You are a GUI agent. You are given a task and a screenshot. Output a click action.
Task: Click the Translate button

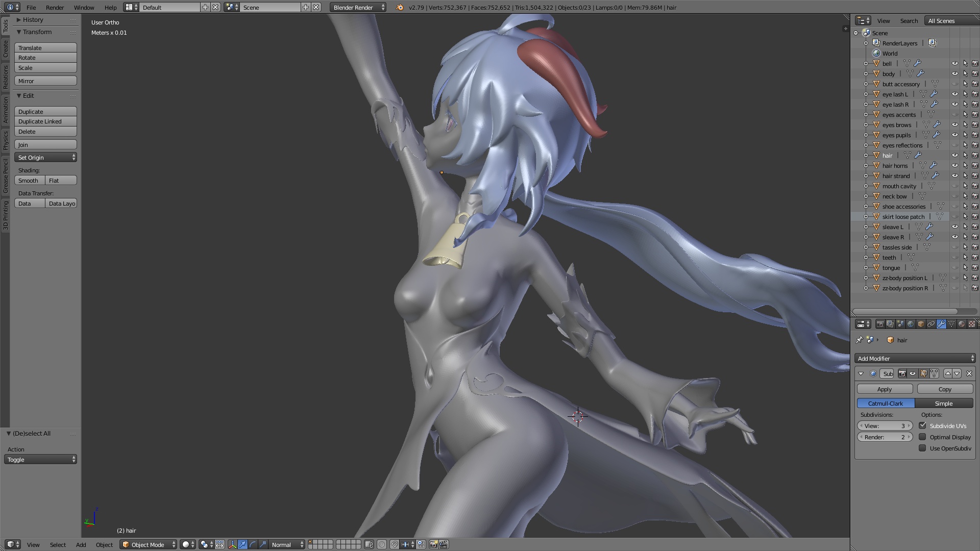point(45,47)
